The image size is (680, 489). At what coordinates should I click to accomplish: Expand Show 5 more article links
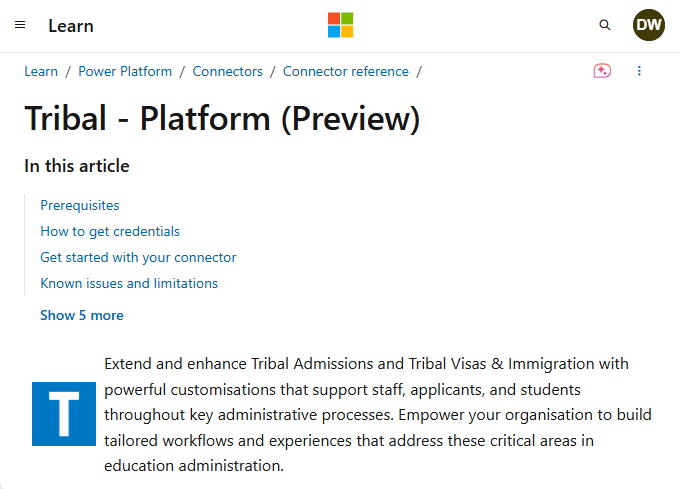pyautogui.click(x=82, y=315)
